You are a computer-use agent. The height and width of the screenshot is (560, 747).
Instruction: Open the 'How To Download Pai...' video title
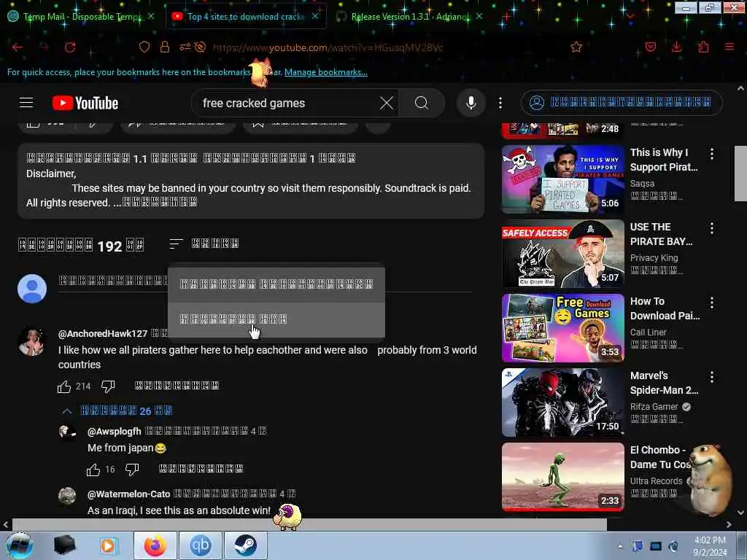(x=665, y=308)
